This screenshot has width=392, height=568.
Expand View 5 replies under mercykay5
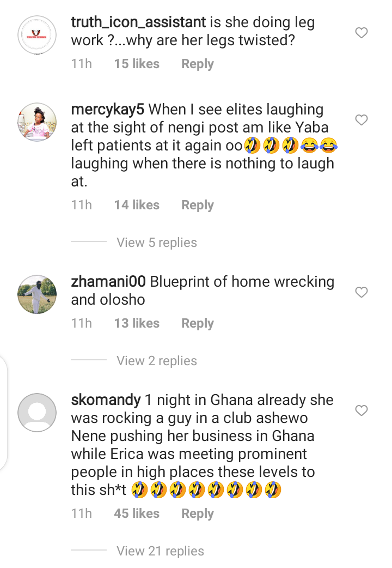pos(157,243)
